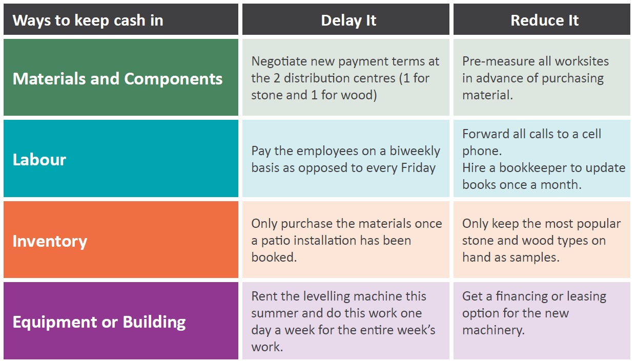Click the 'Get a financing or leasing option' cell
Viewport: 637px width, 364px height.
[542, 321]
